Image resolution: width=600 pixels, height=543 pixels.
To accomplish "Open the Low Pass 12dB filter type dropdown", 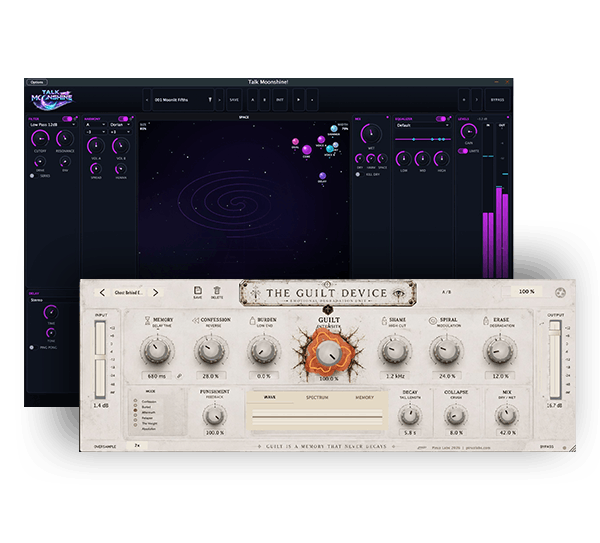I will click(x=52, y=125).
